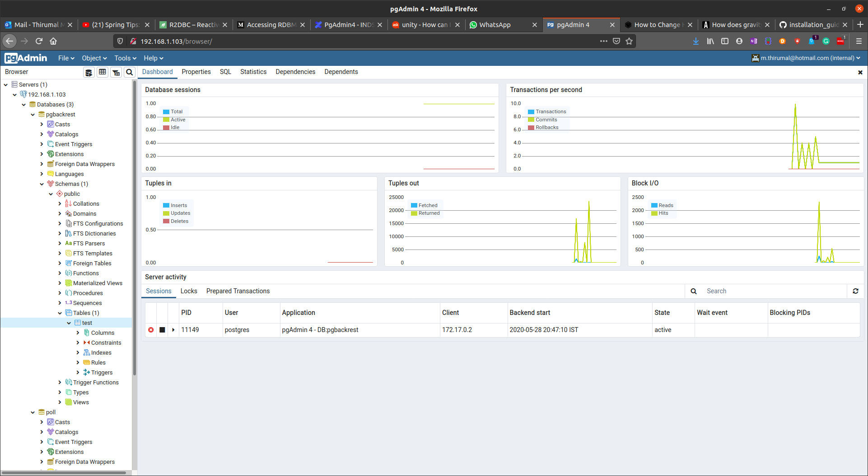Click the View Data table icon
The width and height of the screenshot is (868, 476).
pos(103,72)
